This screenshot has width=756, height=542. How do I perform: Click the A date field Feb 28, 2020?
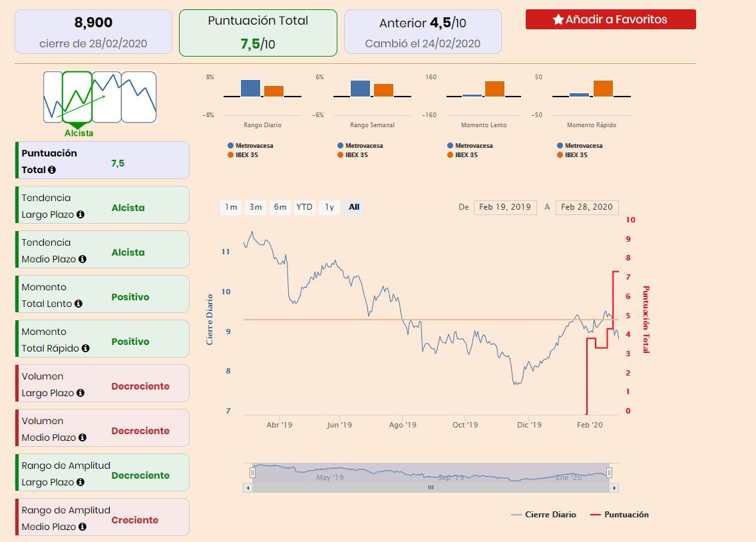pyautogui.click(x=587, y=207)
